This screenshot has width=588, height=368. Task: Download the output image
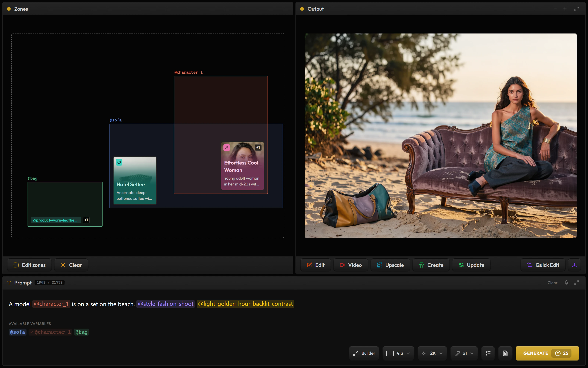pos(574,265)
